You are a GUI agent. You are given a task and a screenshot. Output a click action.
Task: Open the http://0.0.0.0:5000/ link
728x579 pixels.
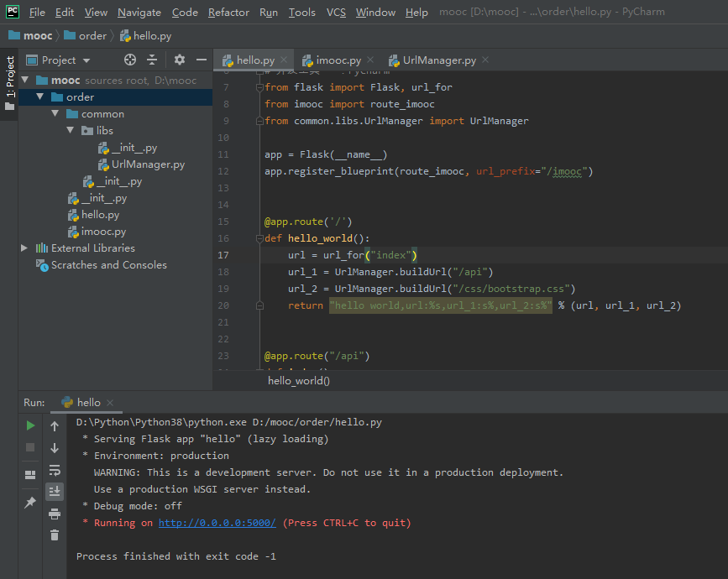(x=217, y=523)
